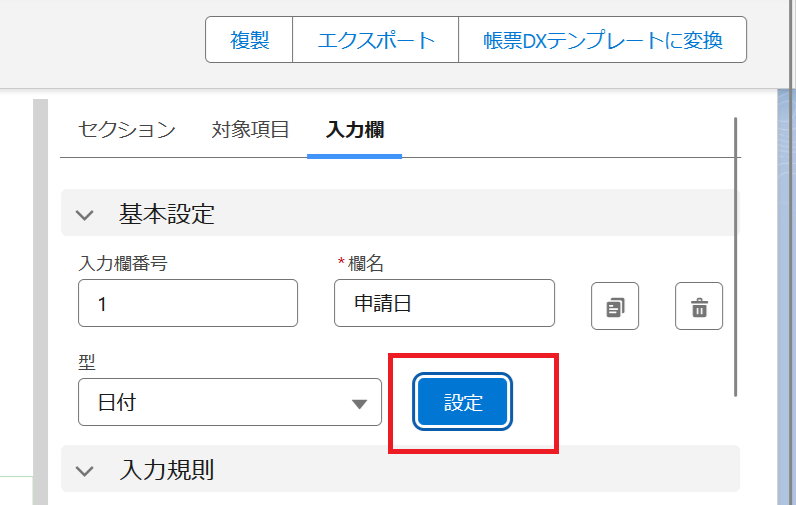
Task: Click the 欄名 field label
Action: click(x=366, y=263)
